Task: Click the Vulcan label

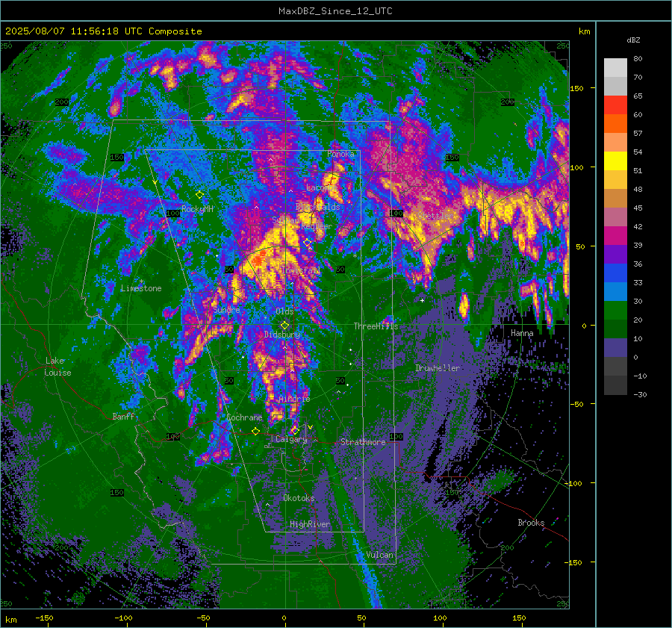Action: coord(379,555)
